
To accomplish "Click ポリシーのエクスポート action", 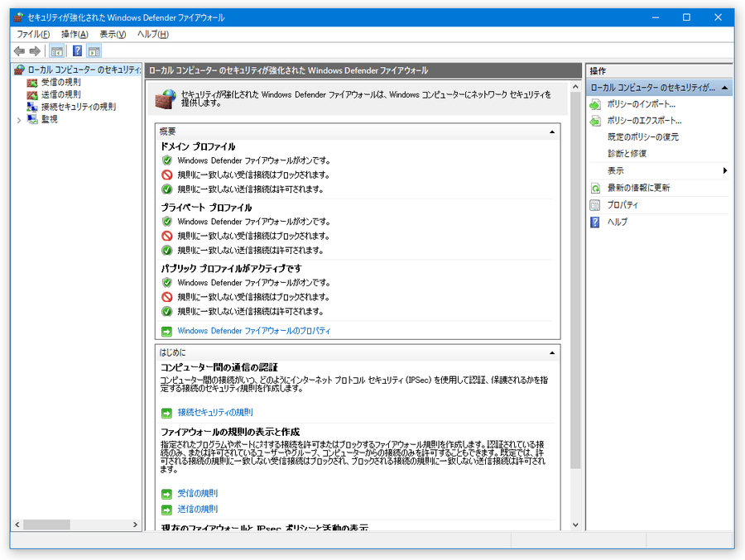I will click(644, 121).
